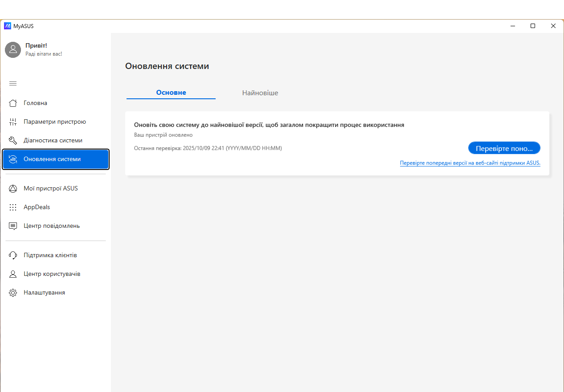Viewport: 564px width, 392px height.
Task: Click the message icon for Центр повідомлень
Action: [13, 226]
